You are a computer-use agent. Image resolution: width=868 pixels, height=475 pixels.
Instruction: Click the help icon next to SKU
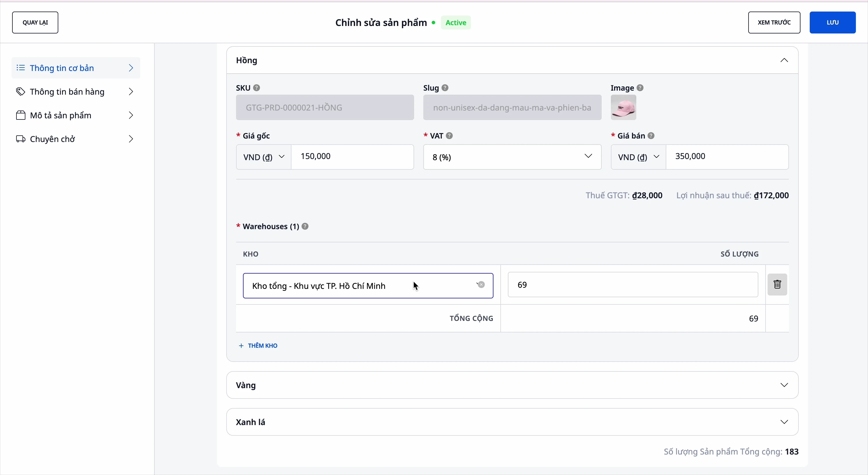(257, 88)
